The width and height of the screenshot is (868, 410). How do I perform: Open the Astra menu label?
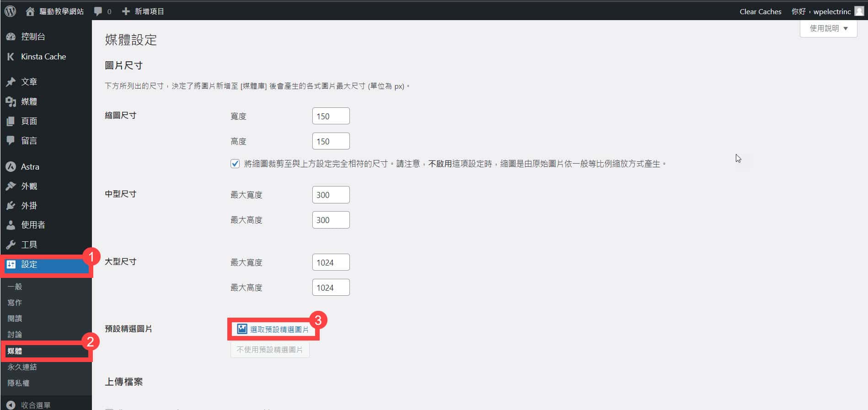coord(30,167)
